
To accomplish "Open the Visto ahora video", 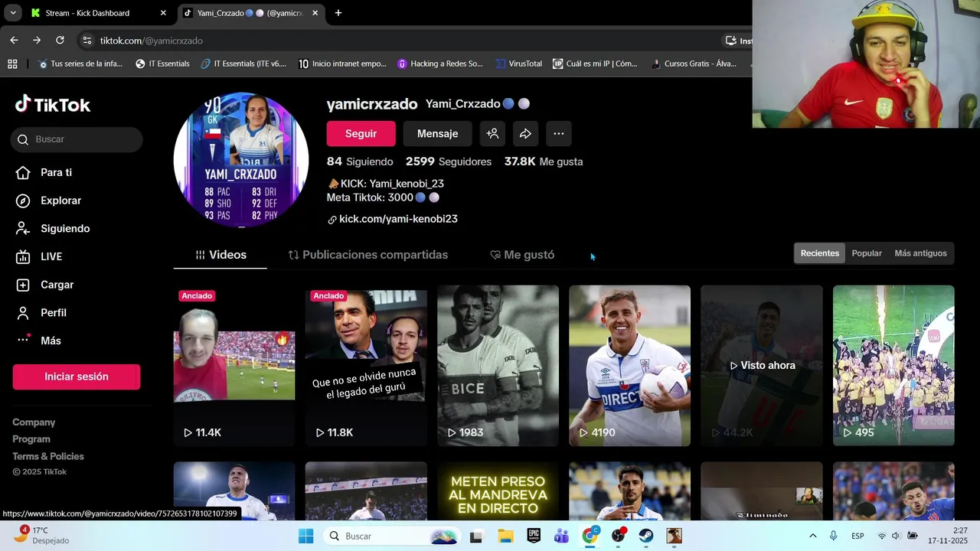I will [x=762, y=366].
